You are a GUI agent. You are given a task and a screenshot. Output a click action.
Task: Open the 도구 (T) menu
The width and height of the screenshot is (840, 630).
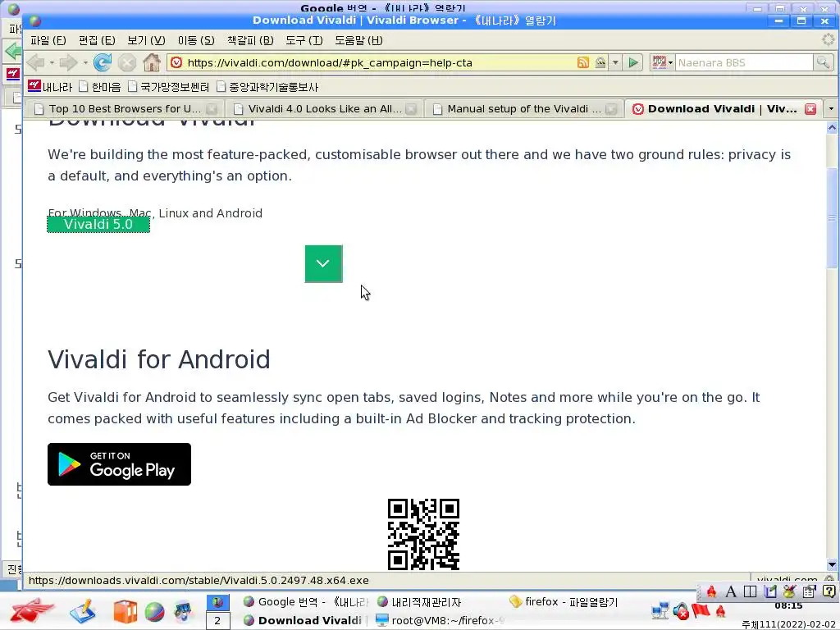(x=304, y=41)
